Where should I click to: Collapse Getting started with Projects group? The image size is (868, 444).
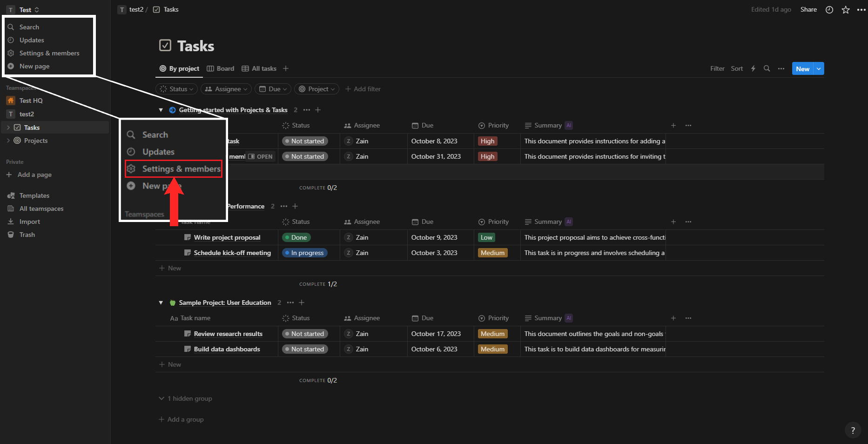[x=161, y=110]
